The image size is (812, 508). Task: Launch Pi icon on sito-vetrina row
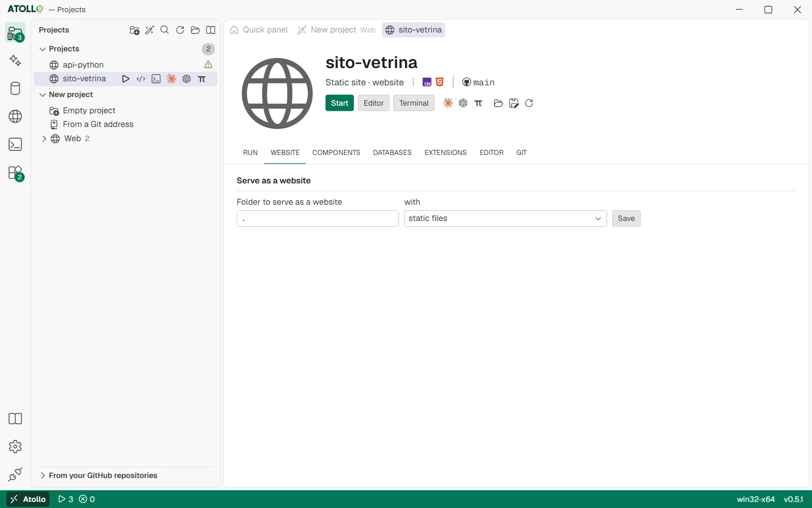point(202,79)
